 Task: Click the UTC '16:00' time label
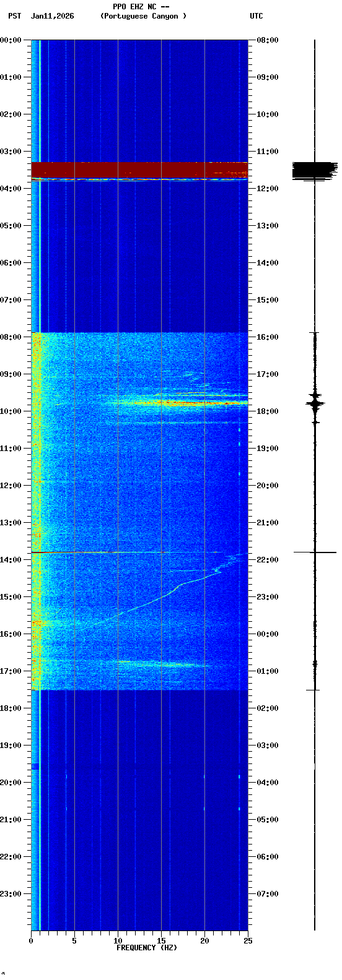tap(268, 337)
